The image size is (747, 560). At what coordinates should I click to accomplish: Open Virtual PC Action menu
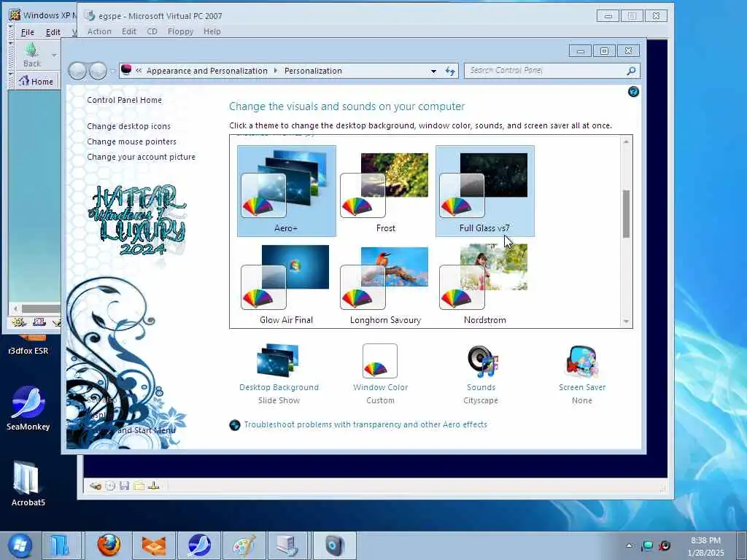click(x=99, y=31)
